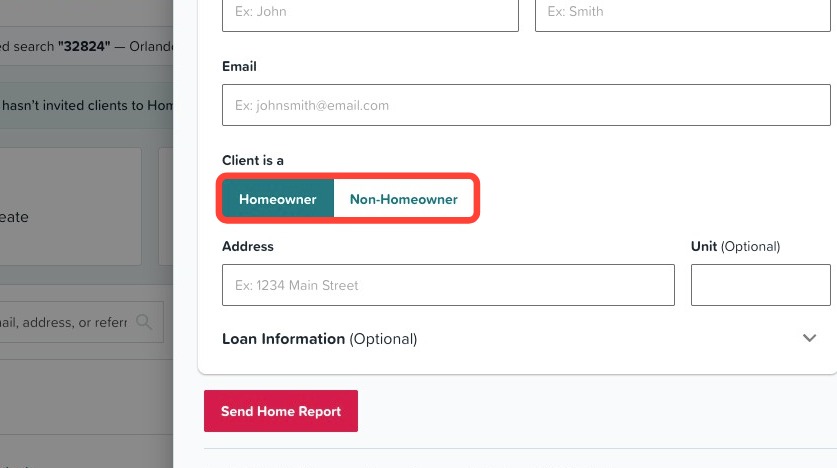Screen dimensions: 837x468
Task: Click the dimmed search box mentioning address or referrer
Action: pyautogui.click(x=81, y=322)
